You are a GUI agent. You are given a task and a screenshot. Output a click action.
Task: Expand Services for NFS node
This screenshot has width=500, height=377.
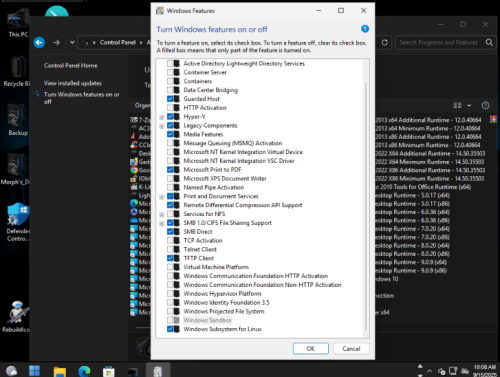pos(162,214)
